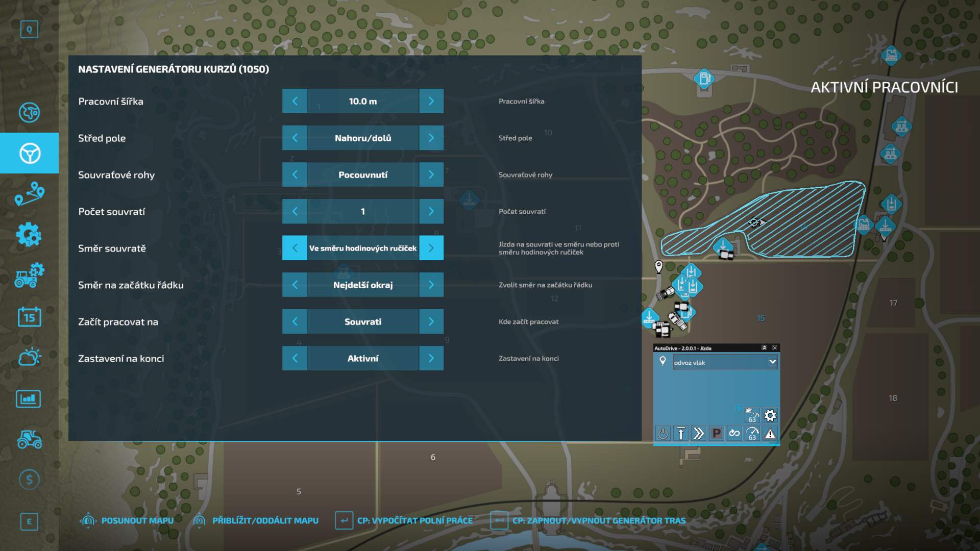Open AutoDrive gear settings

pyautogui.click(x=770, y=415)
